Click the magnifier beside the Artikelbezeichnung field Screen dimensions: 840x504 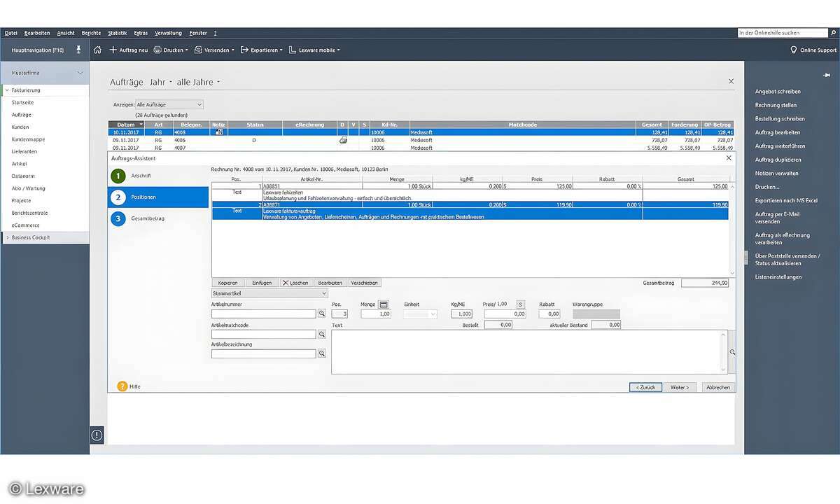click(x=322, y=353)
